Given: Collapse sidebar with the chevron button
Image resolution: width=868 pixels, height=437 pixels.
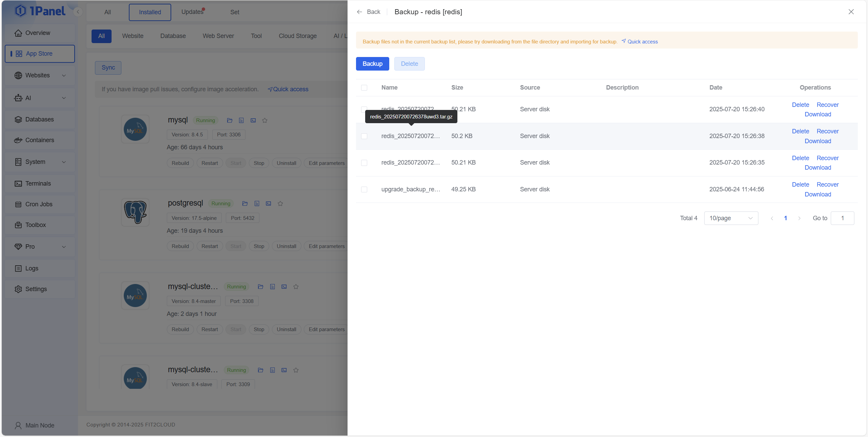Looking at the screenshot, I should [x=78, y=12].
